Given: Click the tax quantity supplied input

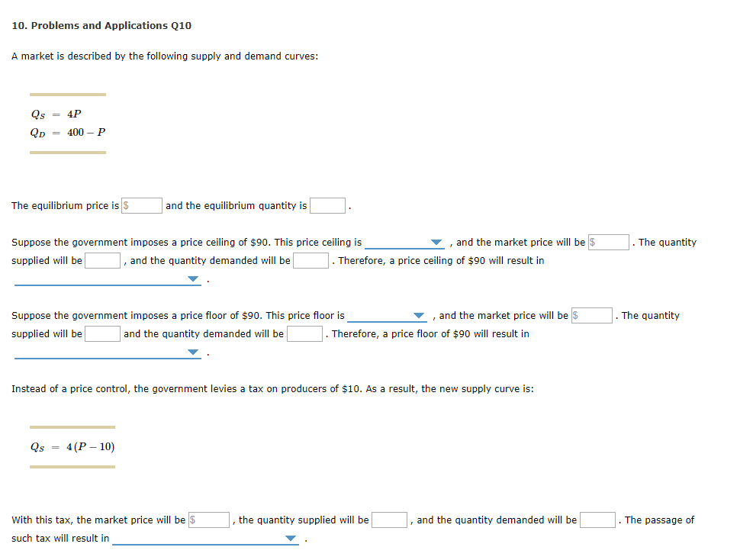Looking at the screenshot, I should coord(389,520).
